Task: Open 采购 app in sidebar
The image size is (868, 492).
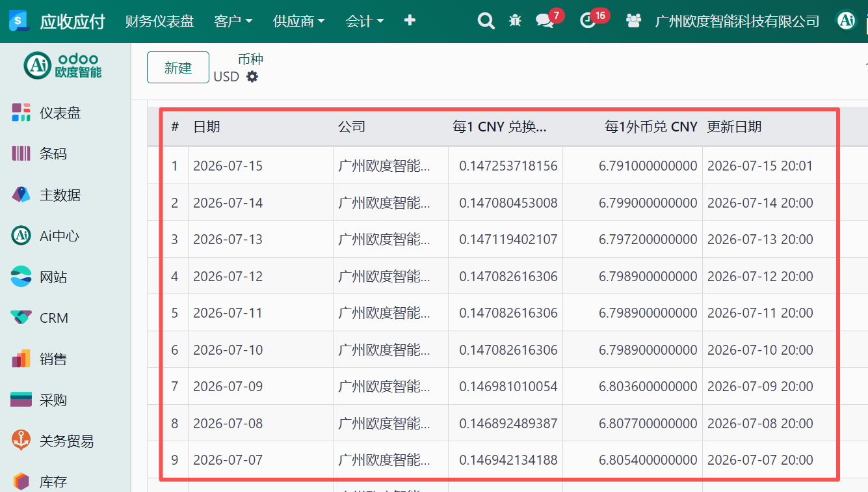Action: click(x=53, y=400)
